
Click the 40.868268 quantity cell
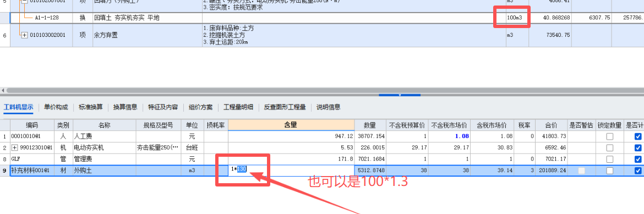tap(550, 18)
